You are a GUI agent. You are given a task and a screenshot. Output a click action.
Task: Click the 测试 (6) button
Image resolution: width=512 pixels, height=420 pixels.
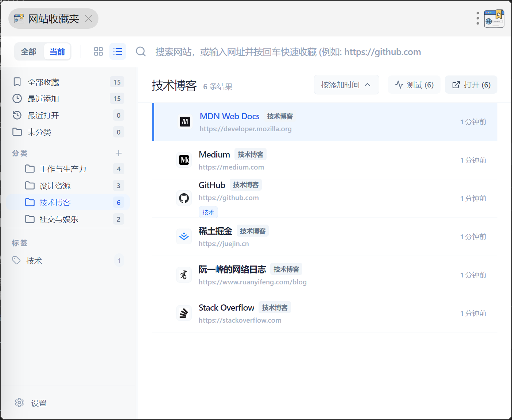click(414, 85)
